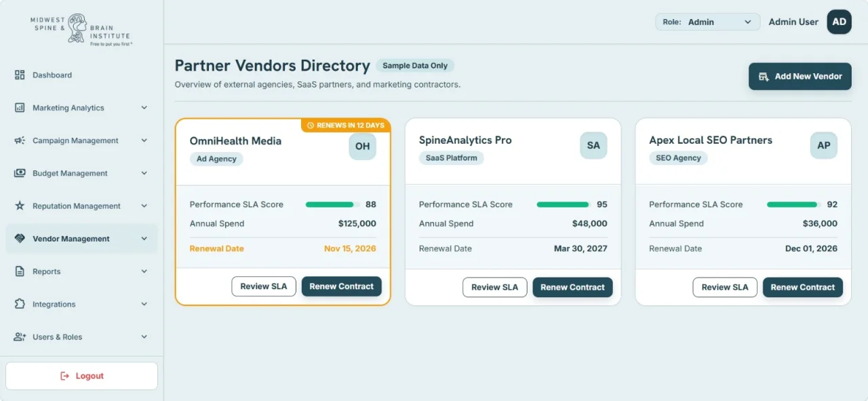Click the Sample Data Only badge
This screenshot has height=401, width=868.
(x=415, y=66)
